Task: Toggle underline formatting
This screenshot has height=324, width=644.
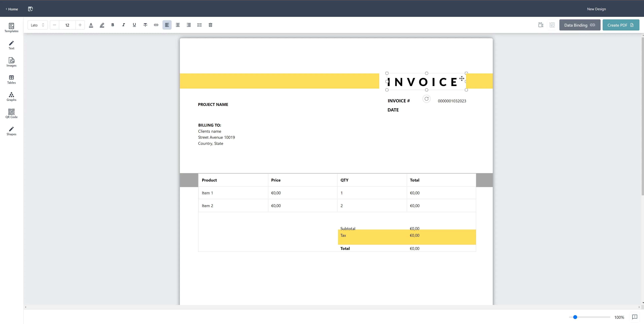Action: (134, 25)
